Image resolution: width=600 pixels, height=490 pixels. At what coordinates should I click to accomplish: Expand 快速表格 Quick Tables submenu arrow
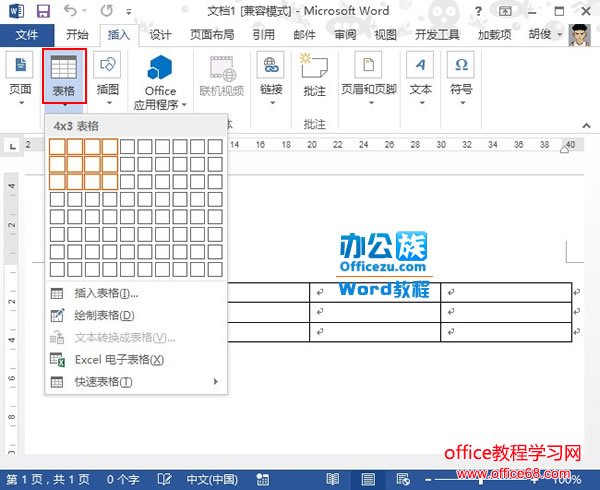pos(216,381)
